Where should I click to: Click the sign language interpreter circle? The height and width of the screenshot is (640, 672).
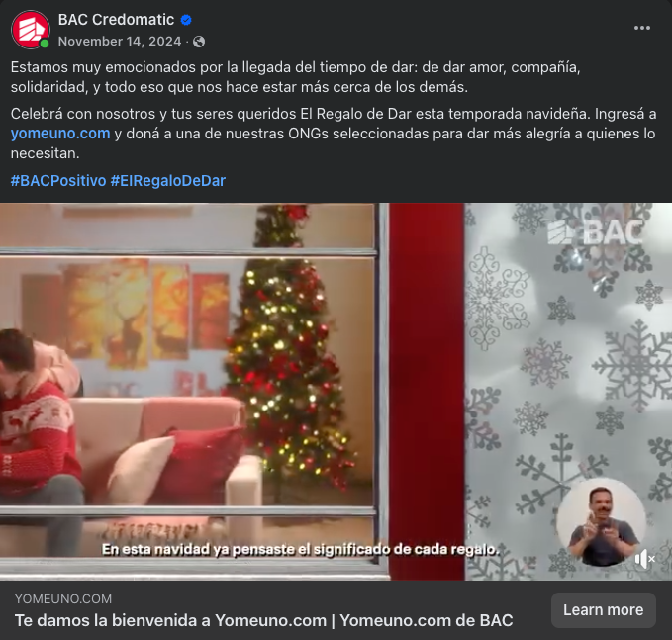point(602,521)
